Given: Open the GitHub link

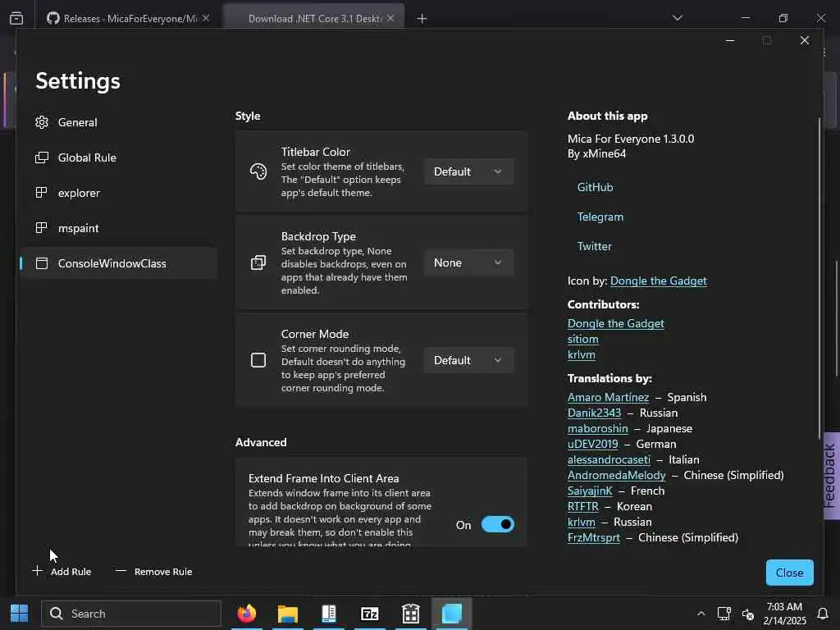Looking at the screenshot, I should point(595,187).
